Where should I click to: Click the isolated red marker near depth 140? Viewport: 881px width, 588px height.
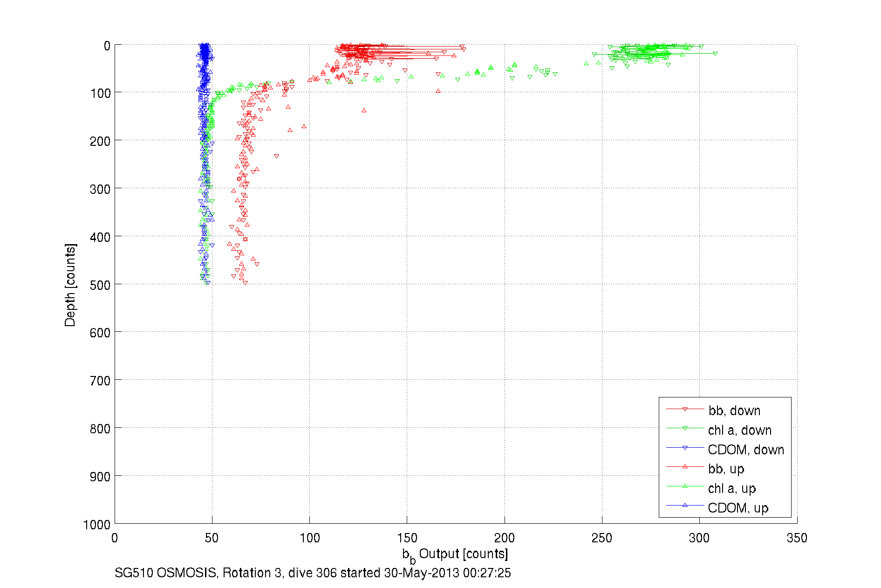pos(364,110)
